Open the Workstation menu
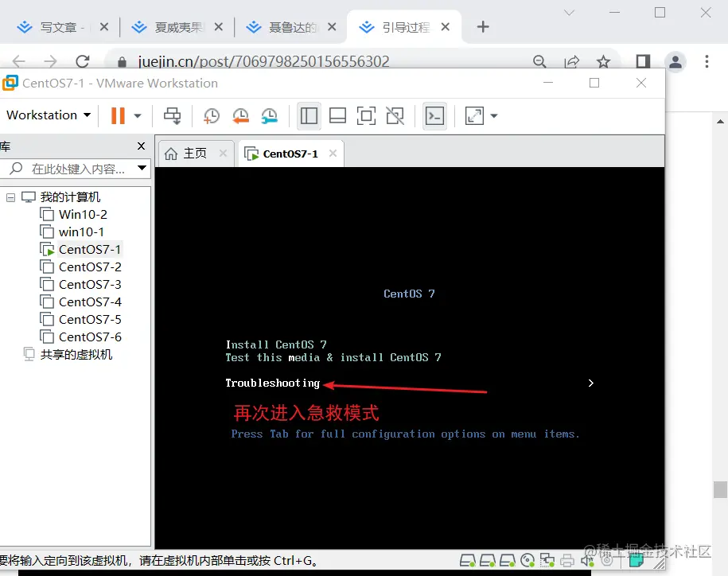 (49, 115)
